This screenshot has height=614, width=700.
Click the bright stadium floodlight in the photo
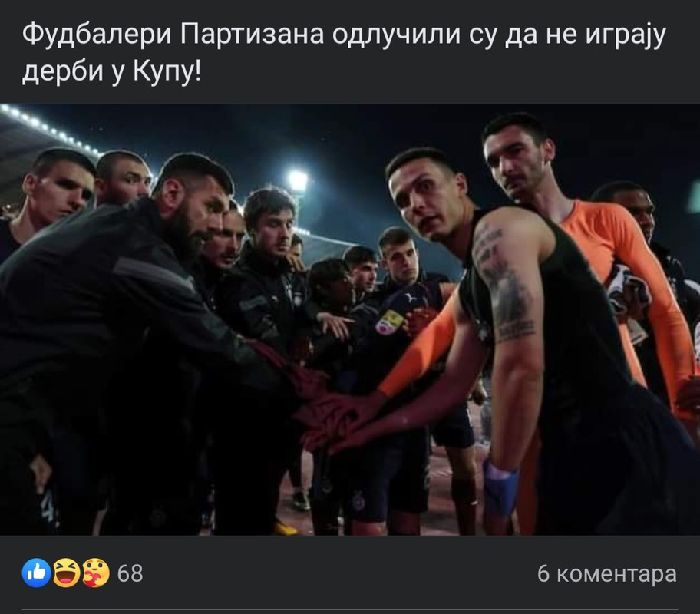(x=298, y=180)
